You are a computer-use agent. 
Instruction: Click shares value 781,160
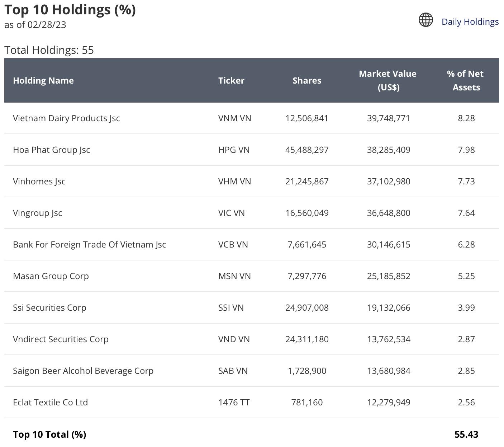[x=307, y=402]
